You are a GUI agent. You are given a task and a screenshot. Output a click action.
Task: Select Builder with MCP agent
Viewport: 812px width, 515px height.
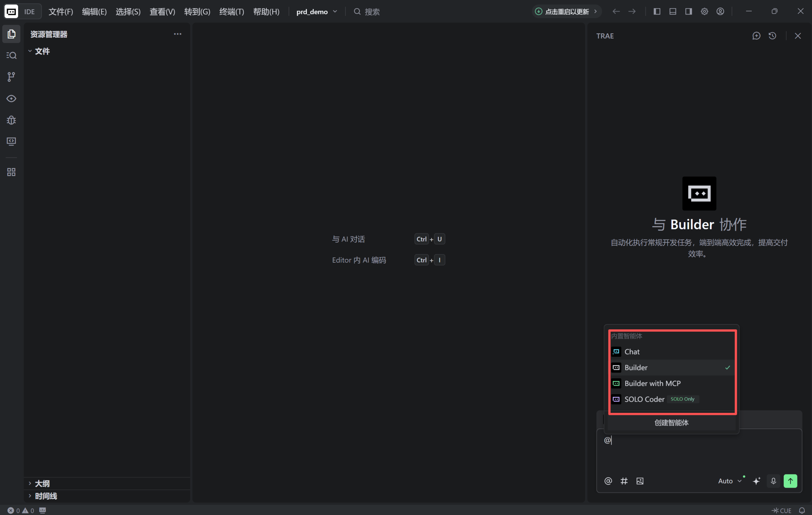652,383
